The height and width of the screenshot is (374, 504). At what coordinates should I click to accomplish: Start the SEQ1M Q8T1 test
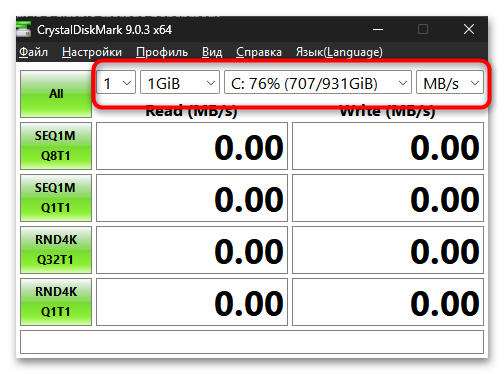point(56,146)
